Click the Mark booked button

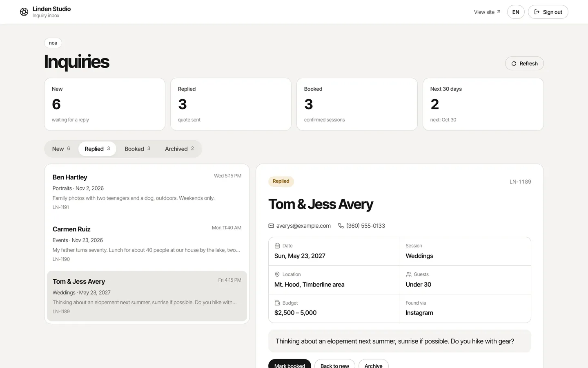click(290, 364)
